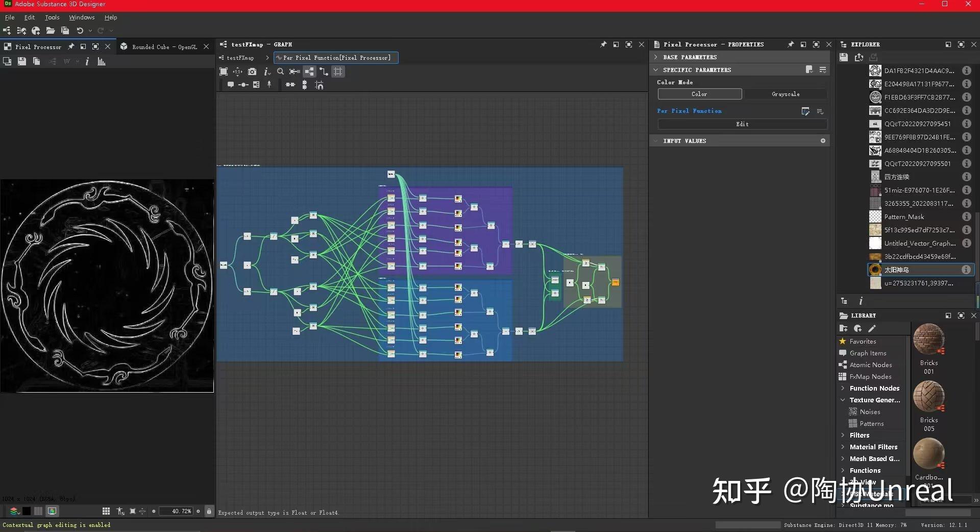980x532 pixels.
Task: Add a comment node in the graph toolbar
Action: [231, 85]
